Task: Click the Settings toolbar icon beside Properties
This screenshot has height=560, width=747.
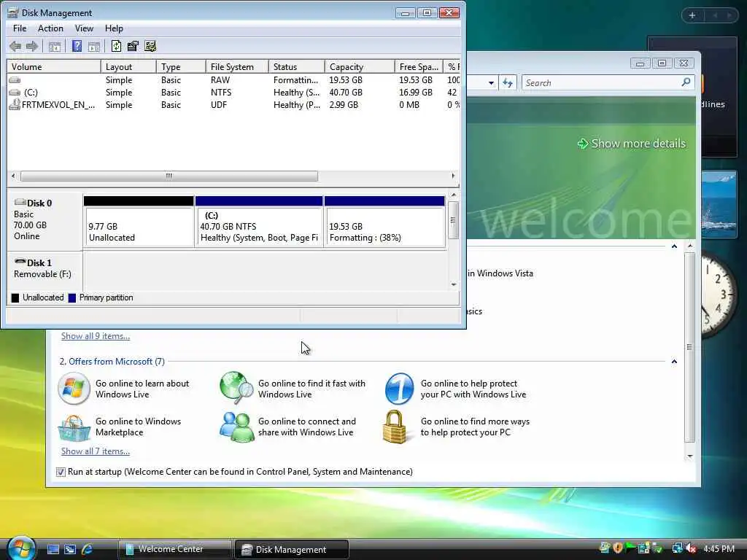Action: point(150,46)
